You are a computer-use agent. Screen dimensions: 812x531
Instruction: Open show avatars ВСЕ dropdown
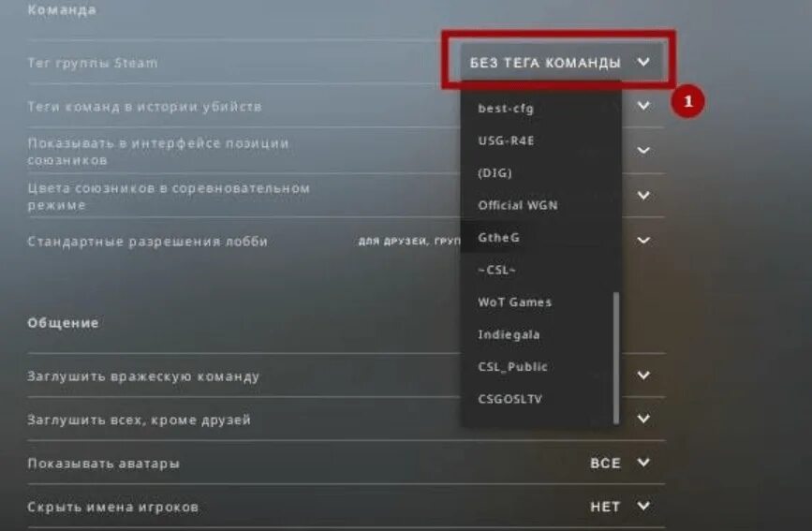tap(620, 463)
